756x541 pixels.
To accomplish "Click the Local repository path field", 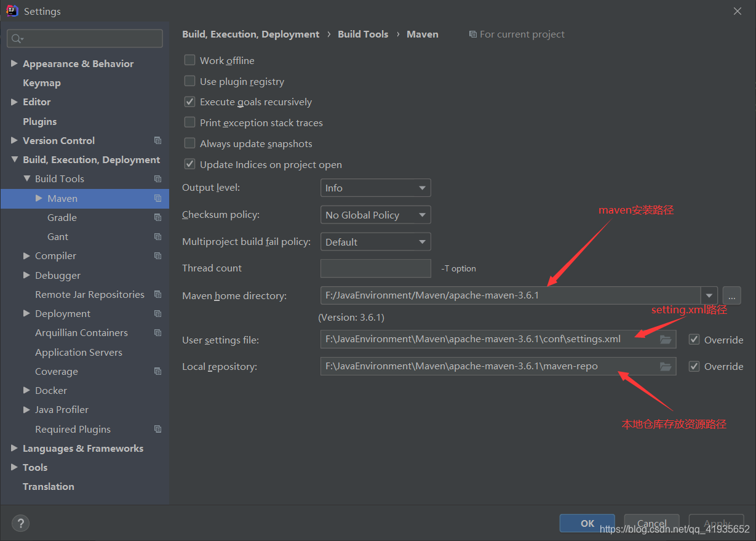I will (498, 366).
